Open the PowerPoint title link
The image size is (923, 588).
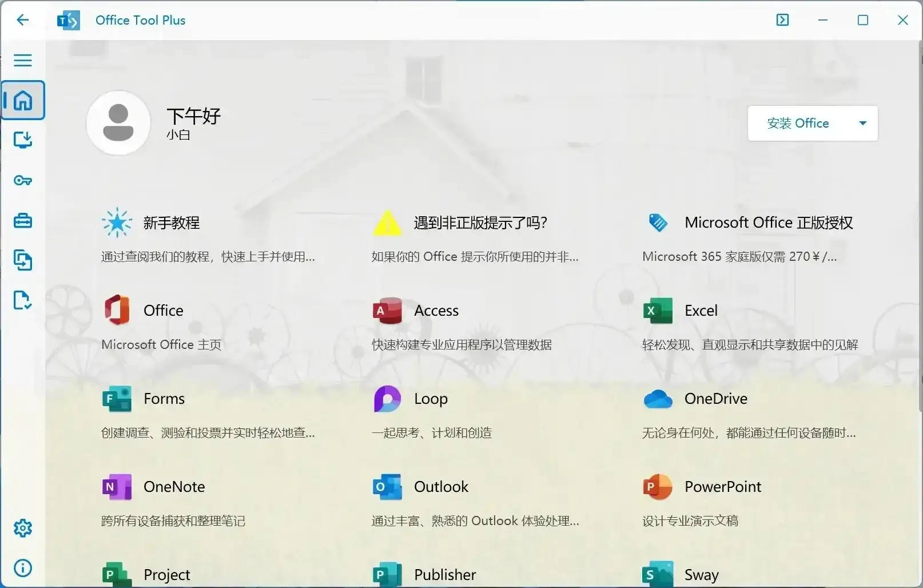[x=723, y=487]
